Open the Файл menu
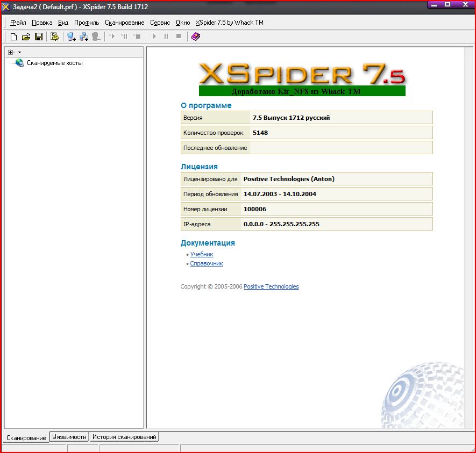The width and height of the screenshot is (476, 453). point(18,23)
